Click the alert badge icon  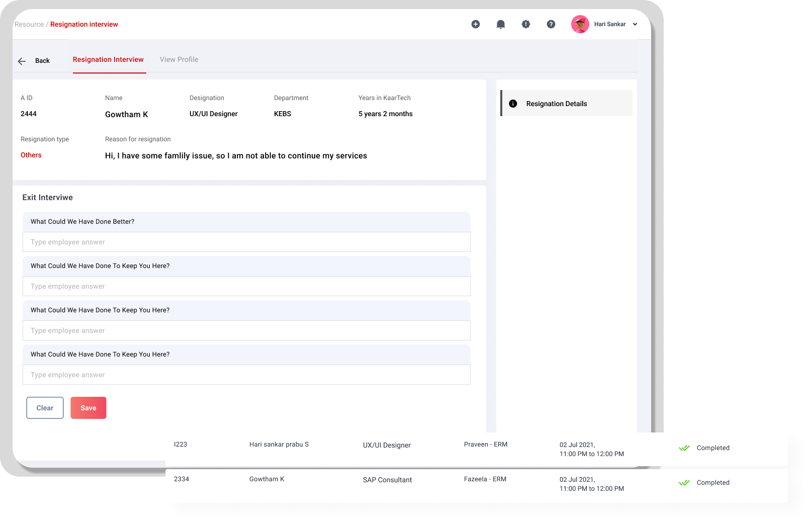click(525, 24)
